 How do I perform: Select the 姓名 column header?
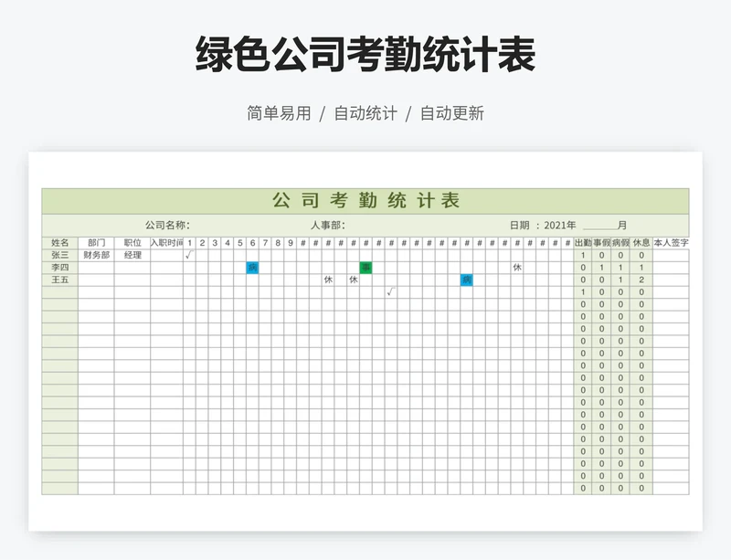tap(60, 243)
